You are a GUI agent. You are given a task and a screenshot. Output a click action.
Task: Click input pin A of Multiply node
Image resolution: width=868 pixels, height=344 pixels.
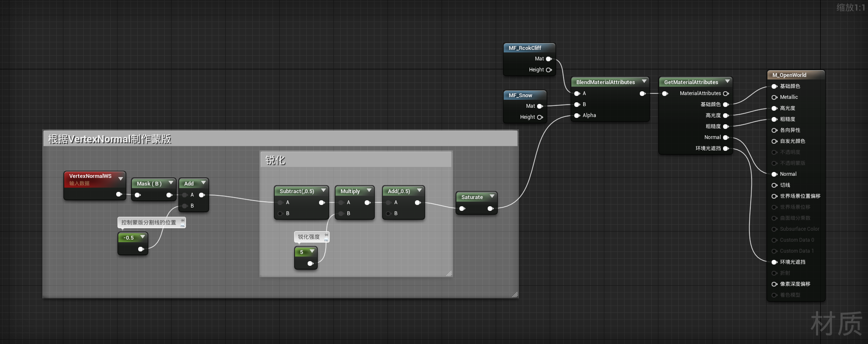(341, 203)
